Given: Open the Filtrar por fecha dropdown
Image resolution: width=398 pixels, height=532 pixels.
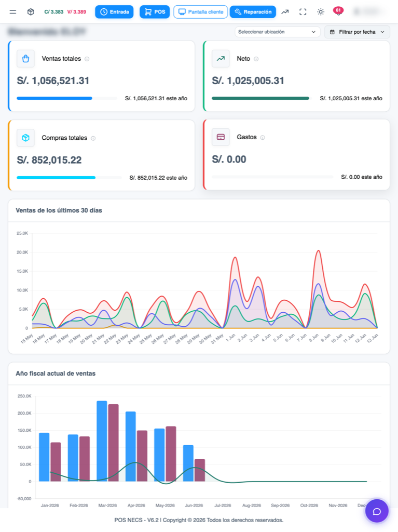Looking at the screenshot, I should click(357, 32).
